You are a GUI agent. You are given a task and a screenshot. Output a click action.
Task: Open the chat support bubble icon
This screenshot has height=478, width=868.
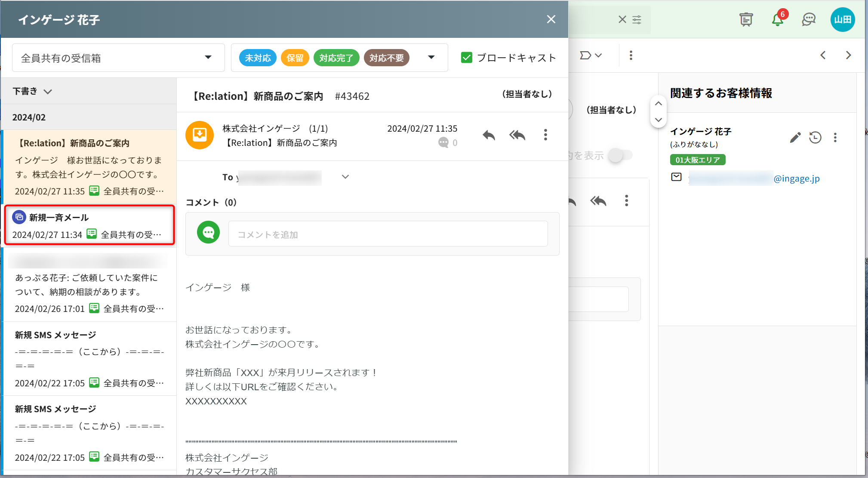tap(809, 20)
